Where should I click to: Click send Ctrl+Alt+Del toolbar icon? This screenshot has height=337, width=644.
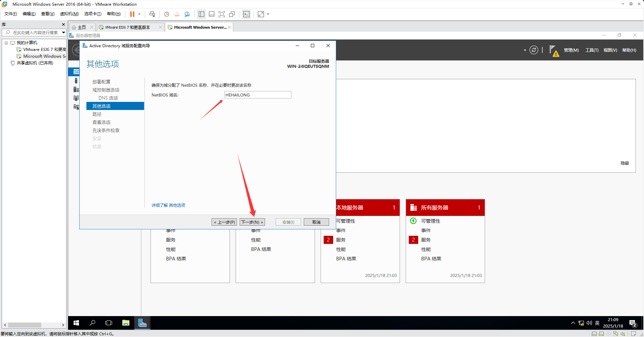coord(152,14)
